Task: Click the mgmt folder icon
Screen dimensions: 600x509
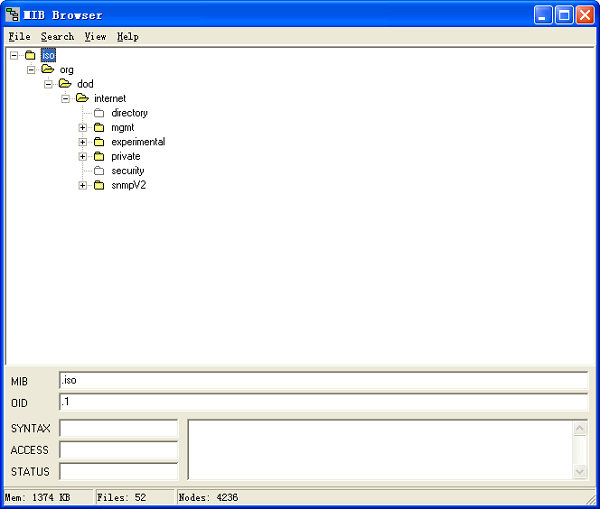Action: (x=99, y=127)
